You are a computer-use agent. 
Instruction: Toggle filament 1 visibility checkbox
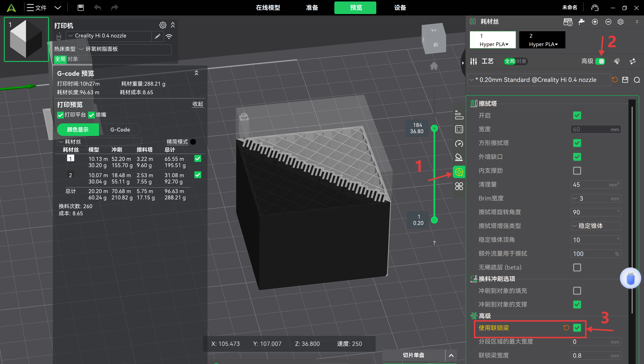[198, 159]
